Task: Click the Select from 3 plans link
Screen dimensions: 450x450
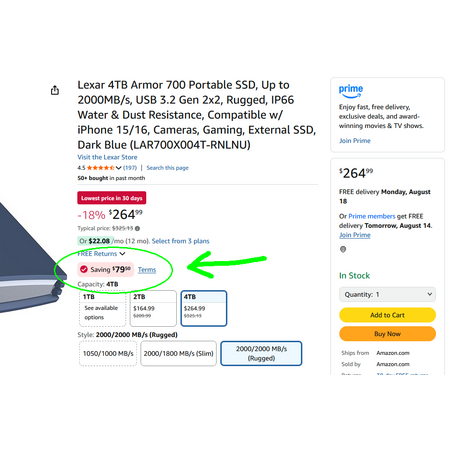Action: (181, 241)
